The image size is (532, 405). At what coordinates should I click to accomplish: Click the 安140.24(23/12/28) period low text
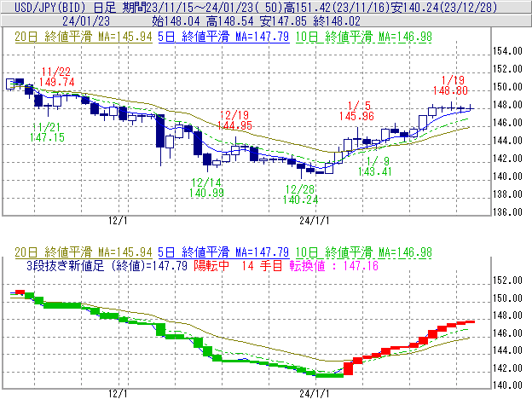[x=444, y=7]
